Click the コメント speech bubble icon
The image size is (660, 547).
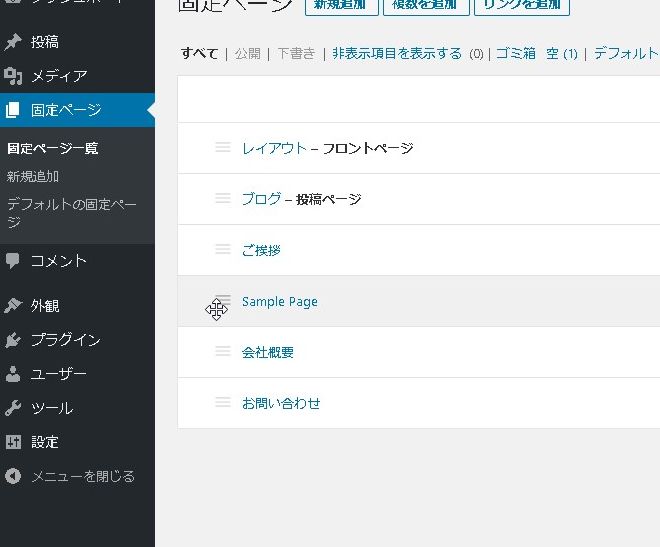tap(13, 261)
